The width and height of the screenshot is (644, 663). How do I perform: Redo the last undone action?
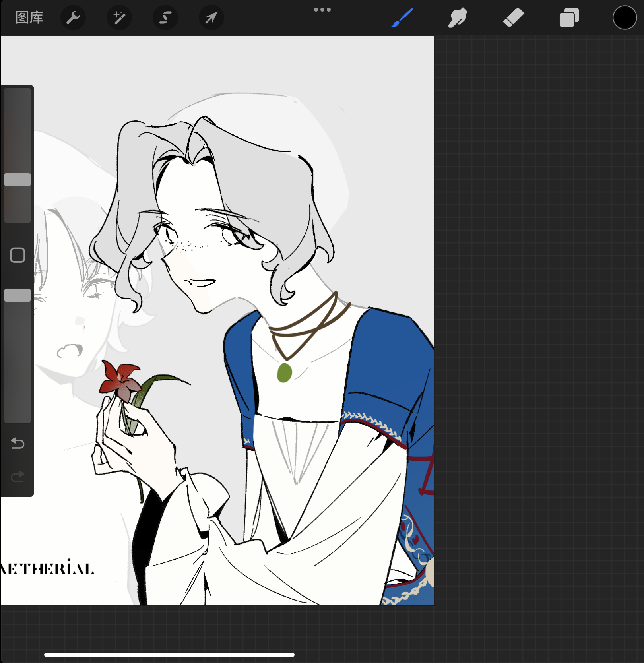(x=17, y=476)
